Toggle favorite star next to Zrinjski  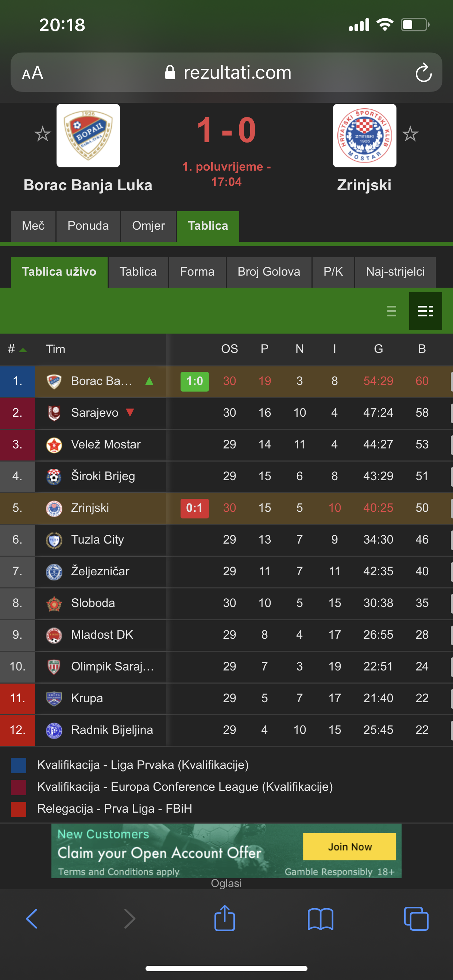click(410, 134)
